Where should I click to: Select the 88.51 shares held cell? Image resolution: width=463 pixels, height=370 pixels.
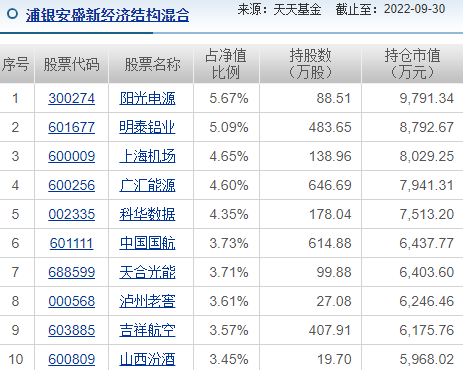click(311, 98)
